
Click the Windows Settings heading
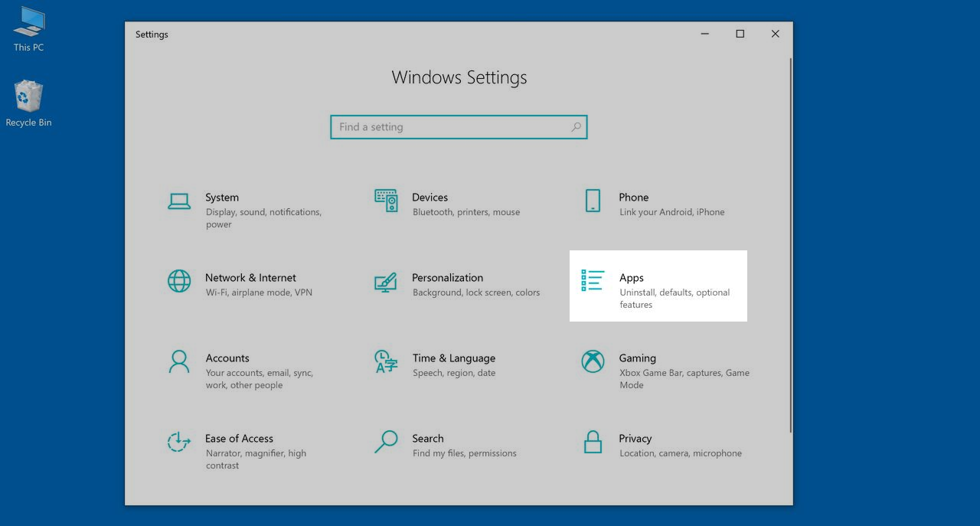click(459, 77)
